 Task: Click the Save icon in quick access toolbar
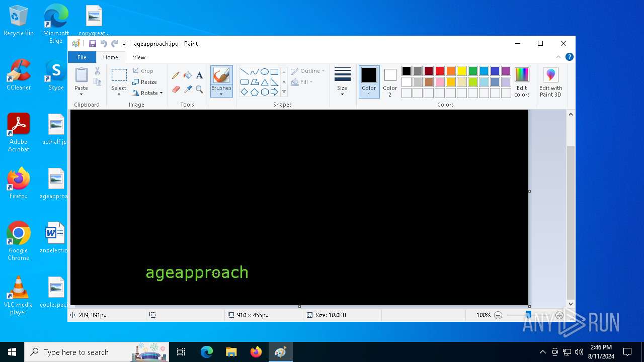[93, 44]
